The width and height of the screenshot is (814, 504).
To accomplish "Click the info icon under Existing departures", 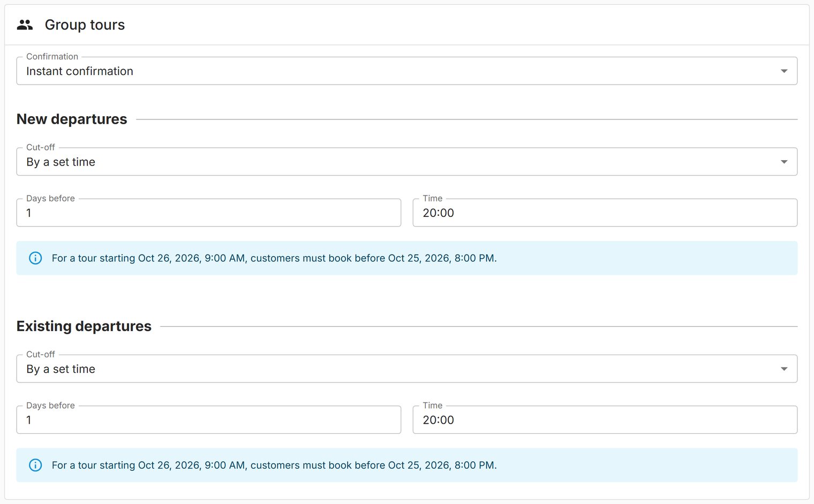I will [35, 465].
